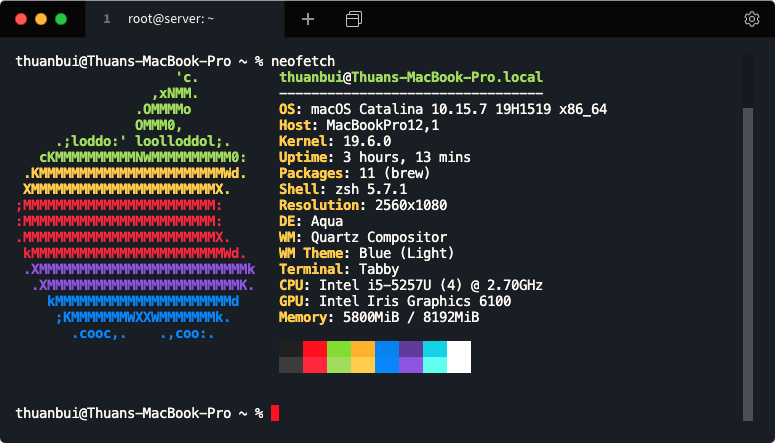The width and height of the screenshot is (775, 443).
Task: Click cyan swatch in top color row
Action: pos(435,349)
